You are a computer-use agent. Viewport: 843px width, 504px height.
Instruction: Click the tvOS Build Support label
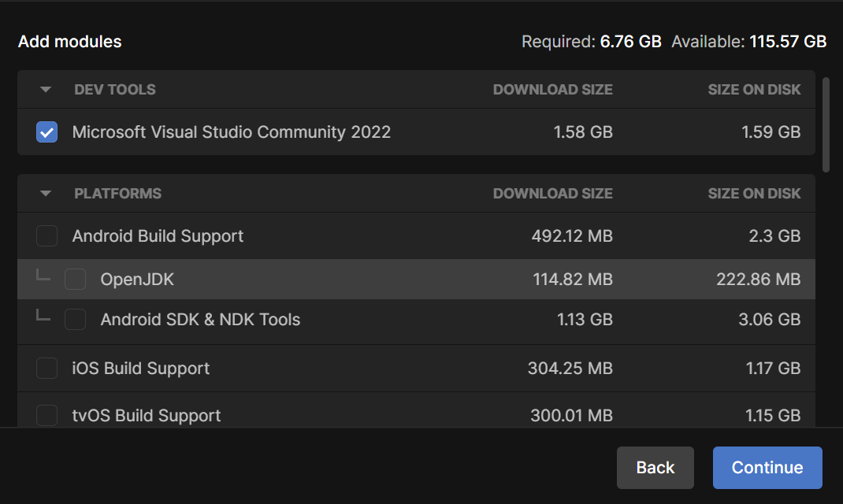(x=147, y=416)
